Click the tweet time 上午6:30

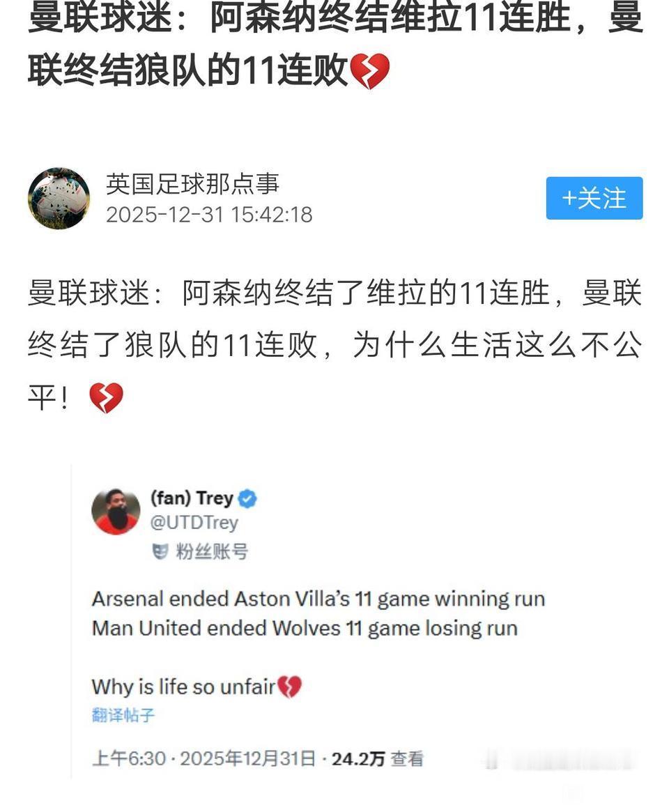[129, 758]
